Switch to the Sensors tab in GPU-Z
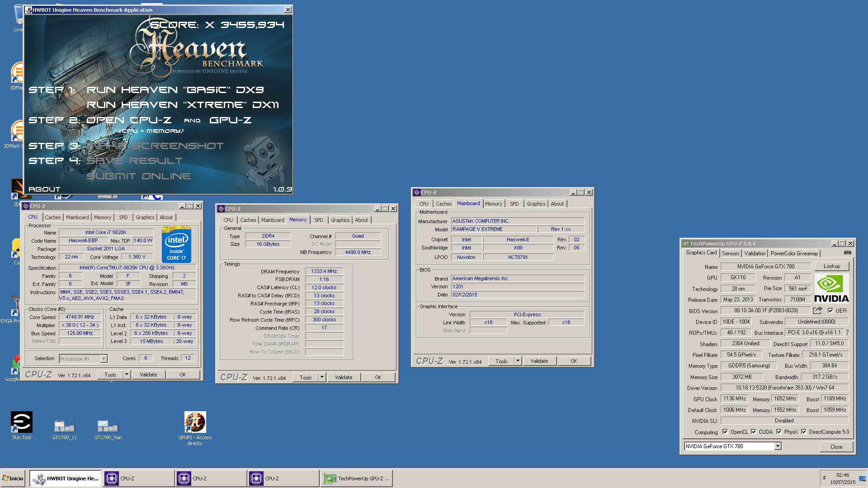Image resolution: width=868 pixels, height=488 pixels. tap(731, 253)
